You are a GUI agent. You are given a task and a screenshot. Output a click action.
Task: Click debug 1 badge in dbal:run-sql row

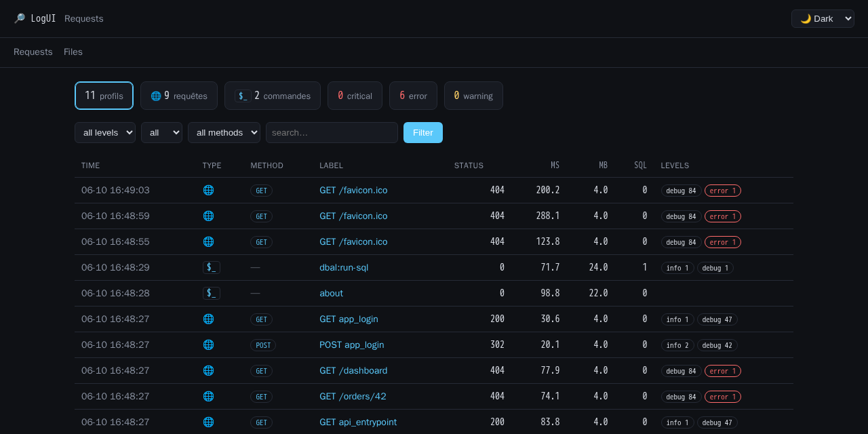pyautogui.click(x=715, y=268)
